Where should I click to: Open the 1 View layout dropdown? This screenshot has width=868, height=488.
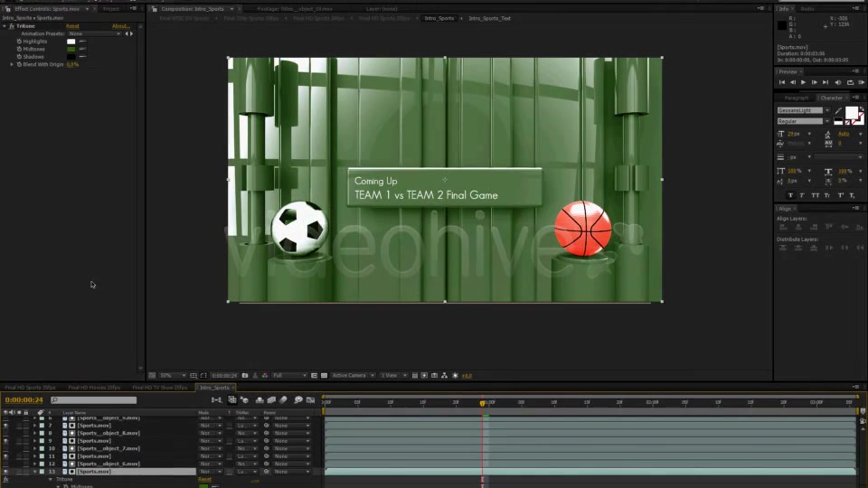pyautogui.click(x=393, y=376)
